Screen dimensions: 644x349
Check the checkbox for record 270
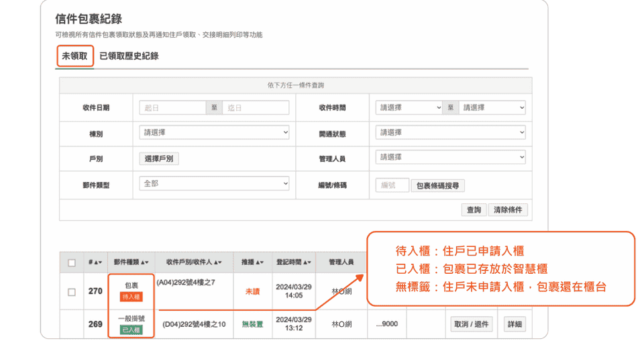[x=72, y=292]
